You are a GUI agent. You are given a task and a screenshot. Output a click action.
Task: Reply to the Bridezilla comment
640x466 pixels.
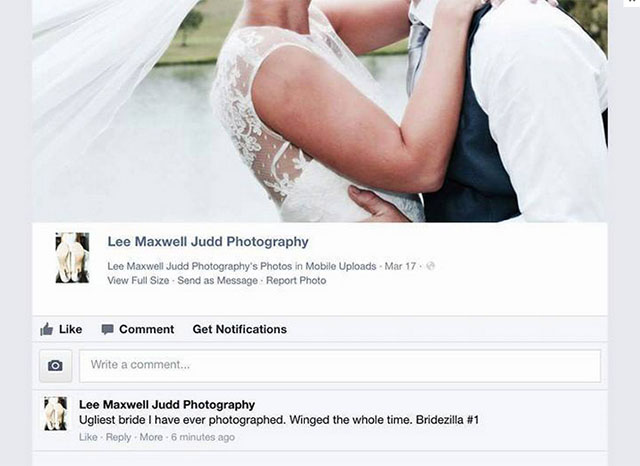click(x=118, y=437)
